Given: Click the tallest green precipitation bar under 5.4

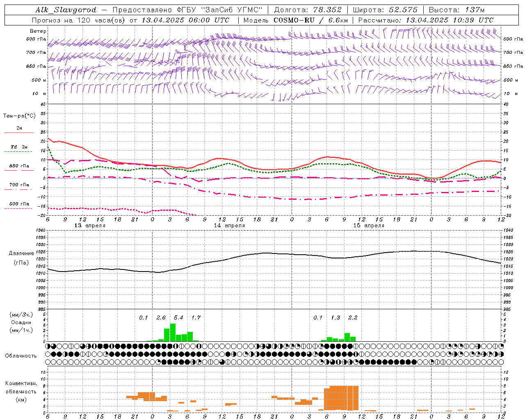Looking at the screenshot, I should (x=173, y=333).
